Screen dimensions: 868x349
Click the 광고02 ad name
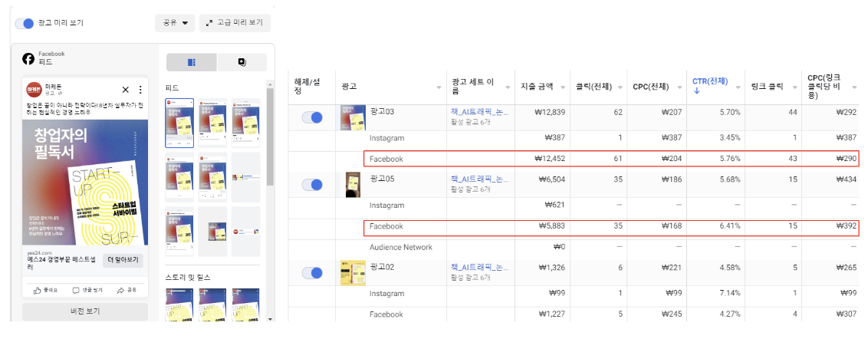tap(381, 267)
